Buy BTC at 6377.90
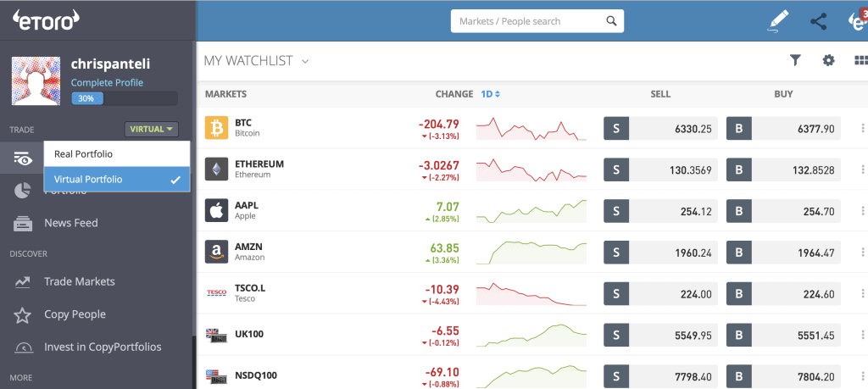The height and width of the screenshot is (389, 868). [783, 128]
